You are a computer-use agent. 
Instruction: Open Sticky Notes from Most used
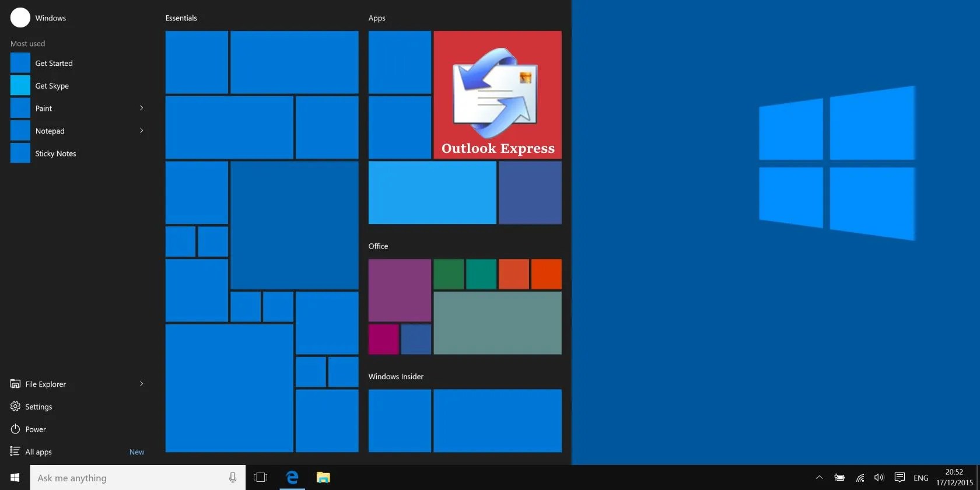[78, 153]
